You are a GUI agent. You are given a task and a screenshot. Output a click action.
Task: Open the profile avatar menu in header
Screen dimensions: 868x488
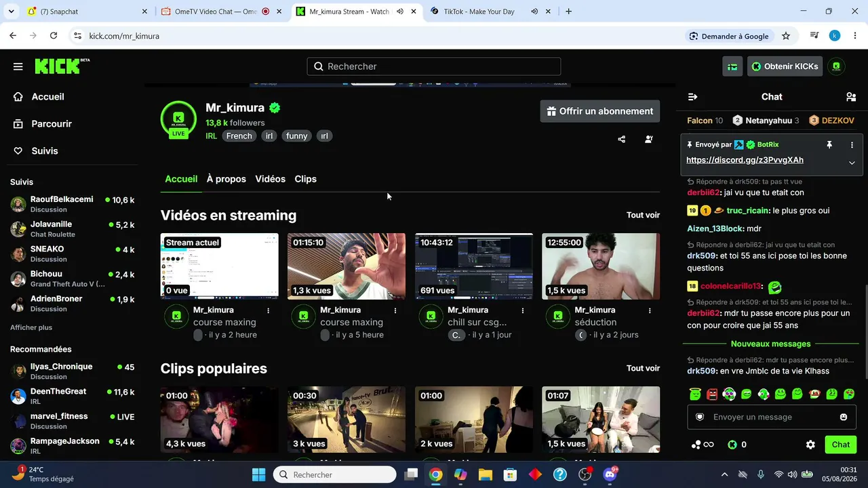click(836, 66)
